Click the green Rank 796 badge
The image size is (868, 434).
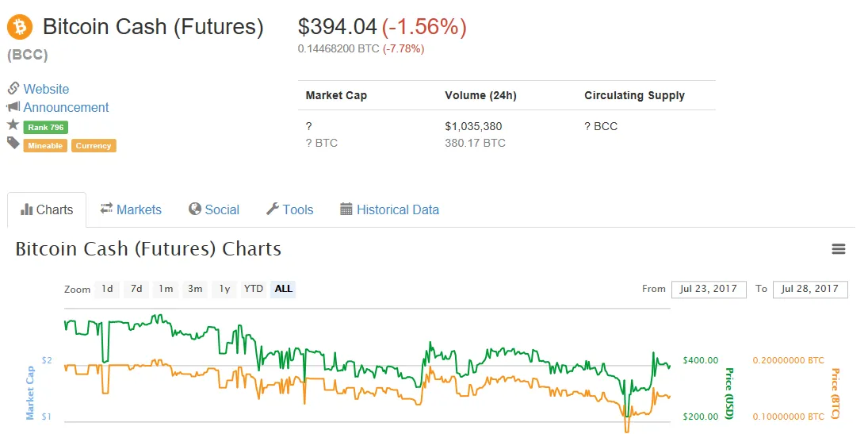point(45,128)
